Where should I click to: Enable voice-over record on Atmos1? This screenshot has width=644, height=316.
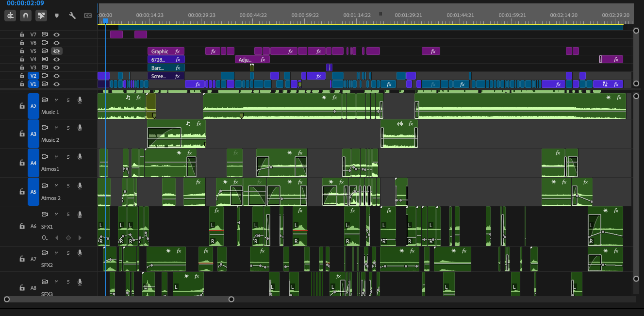click(80, 157)
